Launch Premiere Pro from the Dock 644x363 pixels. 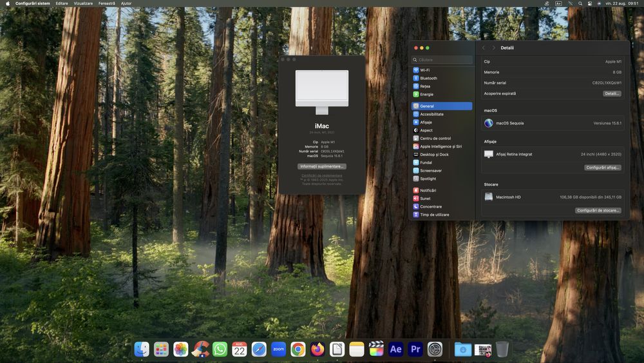point(415,349)
